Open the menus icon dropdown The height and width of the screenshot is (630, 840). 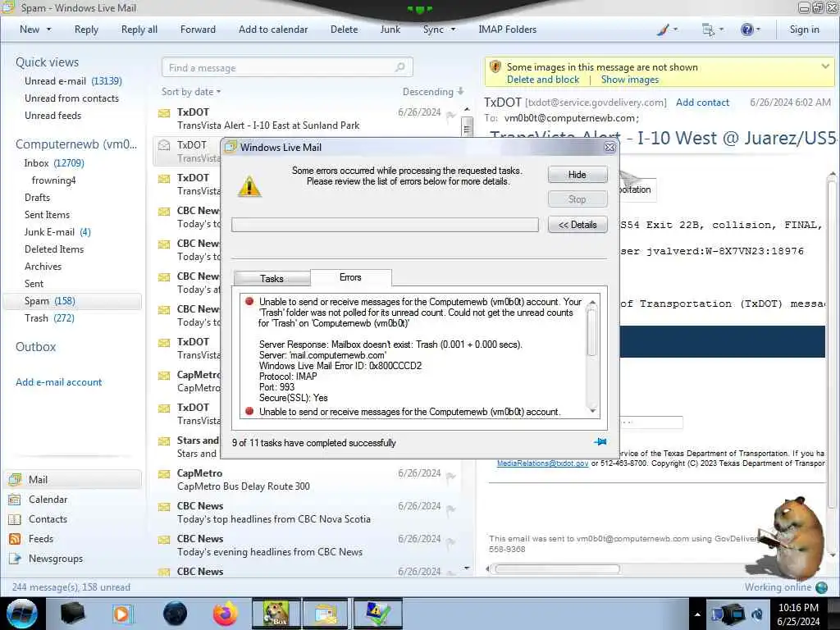point(713,30)
